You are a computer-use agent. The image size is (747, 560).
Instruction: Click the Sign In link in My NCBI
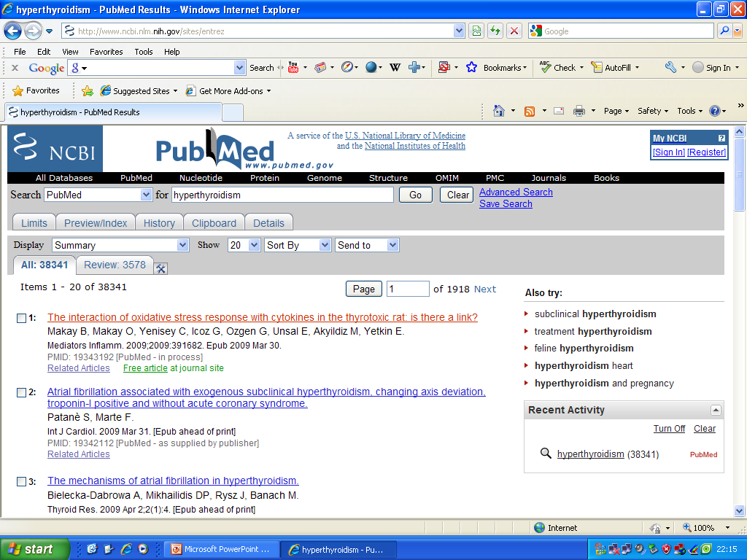click(668, 152)
